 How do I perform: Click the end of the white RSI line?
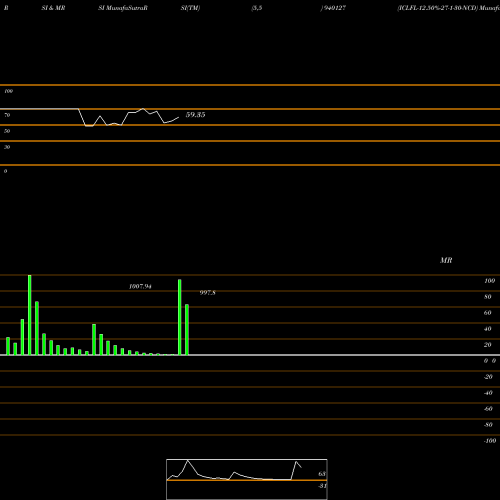pyautogui.click(x=178, y=117)
